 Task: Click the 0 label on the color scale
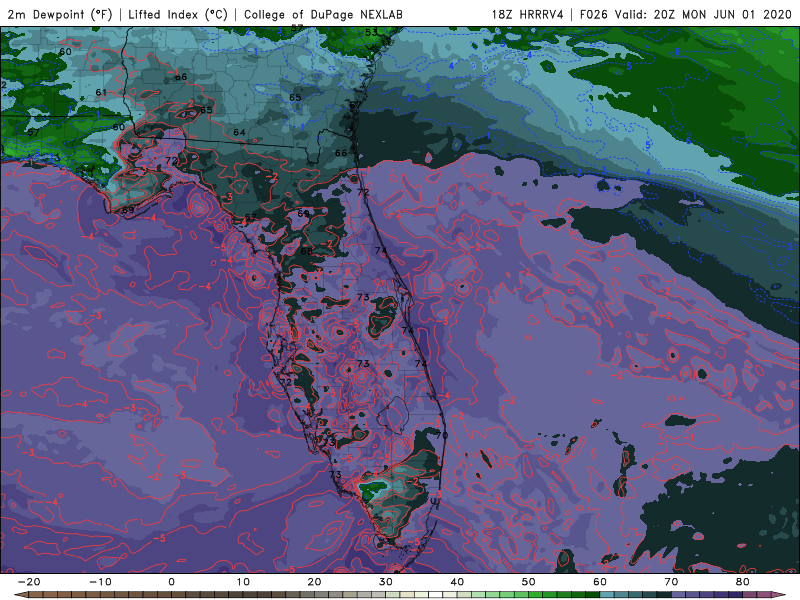pyautogui.click(x=171, y=582)
